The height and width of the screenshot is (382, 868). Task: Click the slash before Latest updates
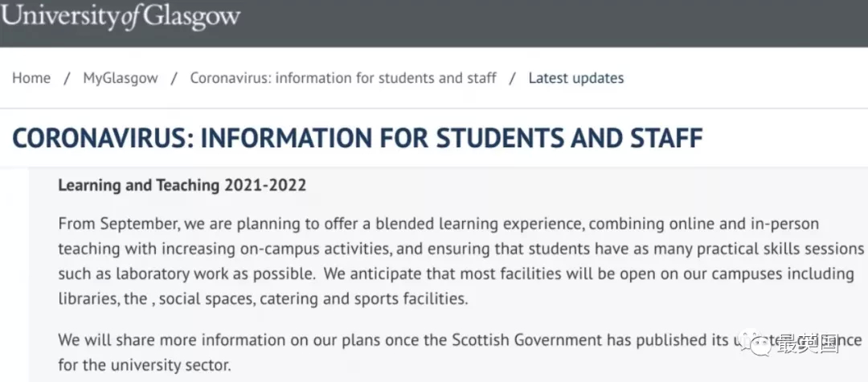[513, 79]
